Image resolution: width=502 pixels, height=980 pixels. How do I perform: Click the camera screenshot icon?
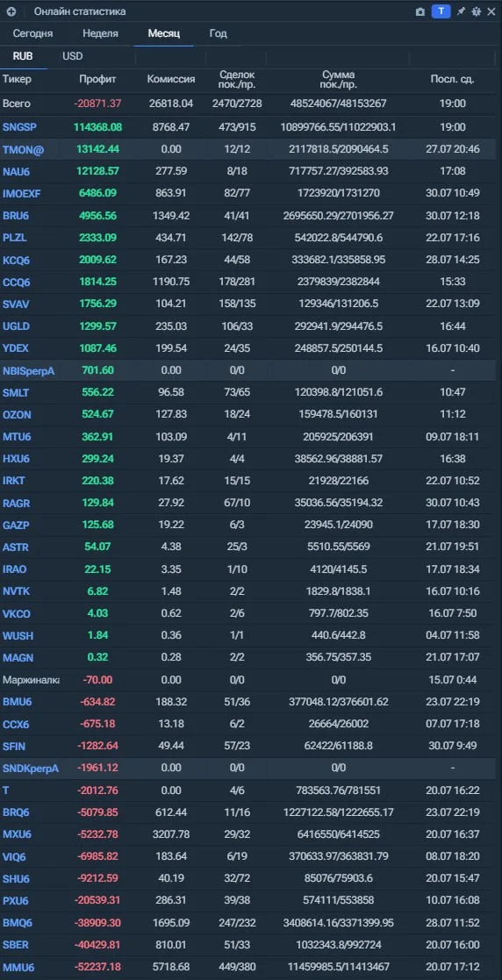pyautogui.click(x=420, y=11)
